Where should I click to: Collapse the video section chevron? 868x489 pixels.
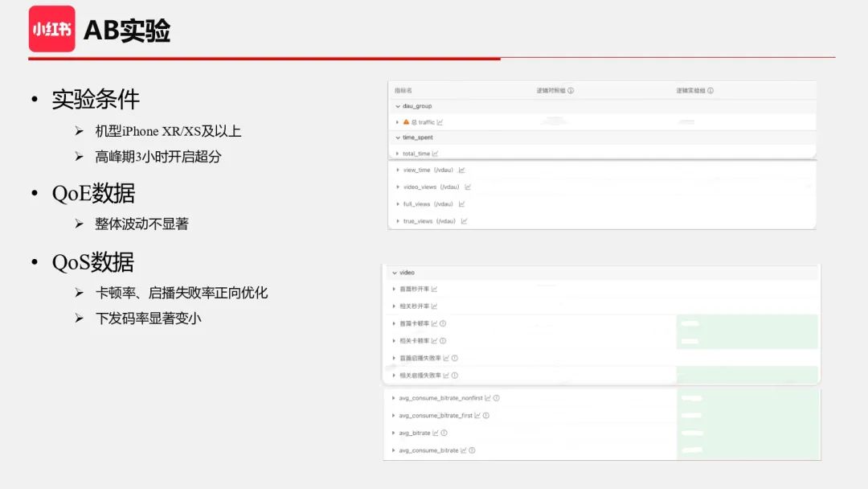click(395, 273)
